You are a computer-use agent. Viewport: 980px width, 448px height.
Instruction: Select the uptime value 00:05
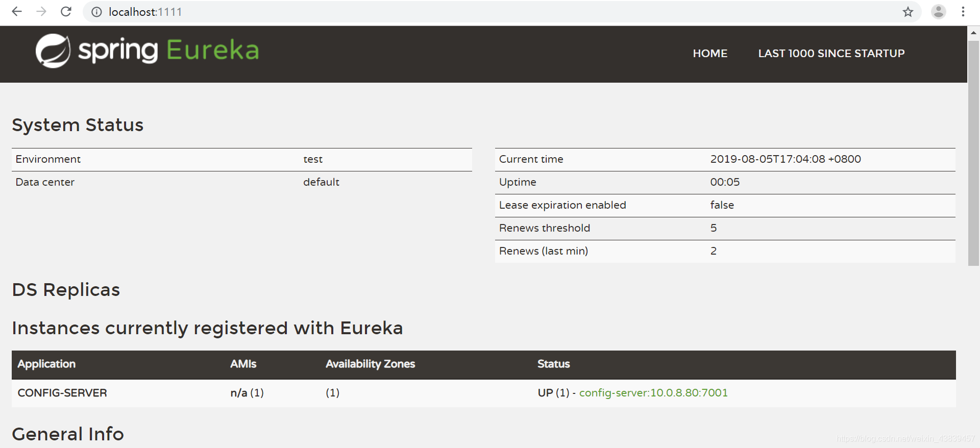point(725,182)
